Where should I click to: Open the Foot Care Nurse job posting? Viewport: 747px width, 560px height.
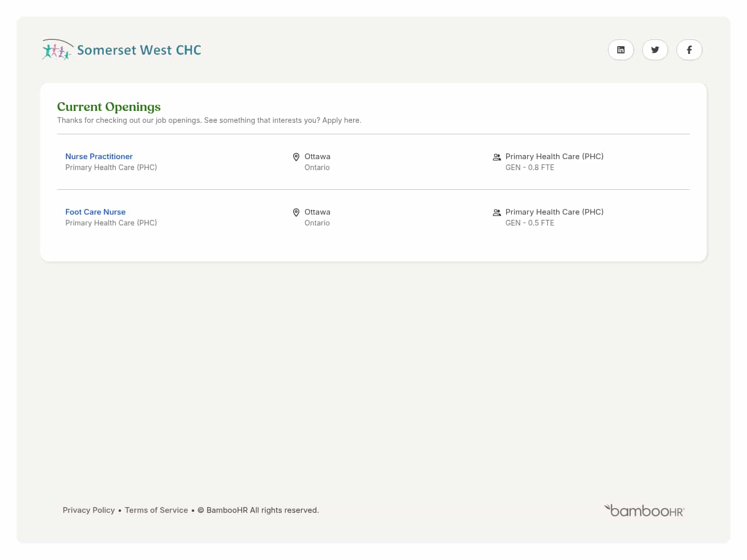[95, 212]
